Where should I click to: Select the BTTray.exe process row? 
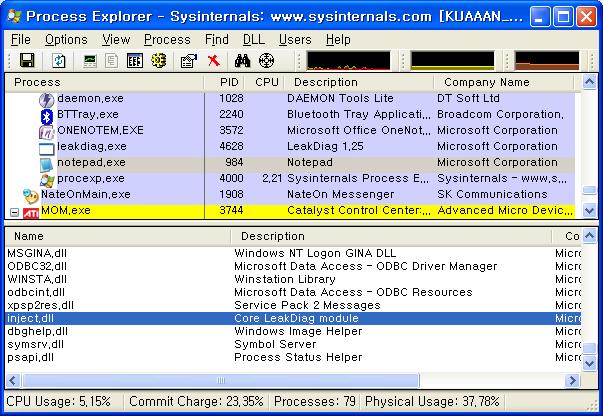click(290, 115)
